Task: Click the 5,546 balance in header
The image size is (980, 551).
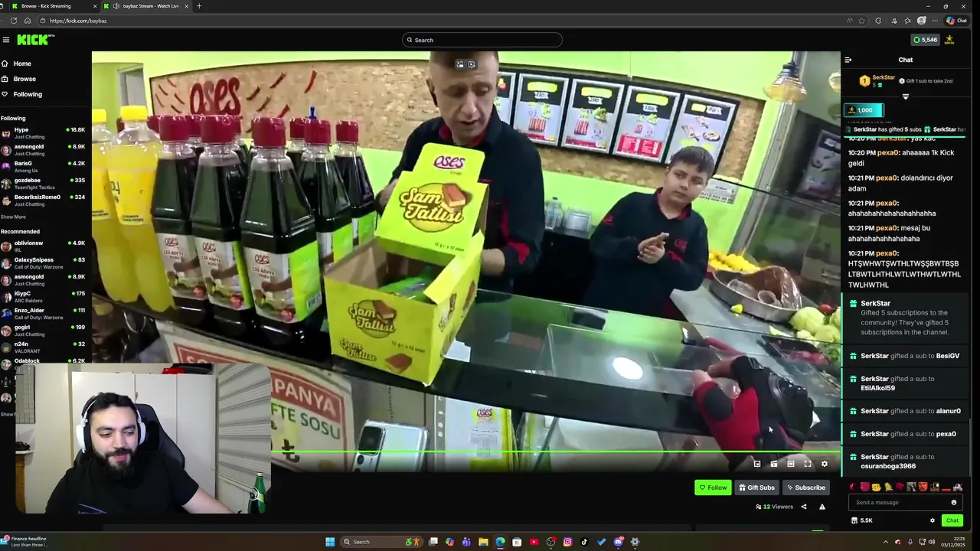Action: coord(925,40)
